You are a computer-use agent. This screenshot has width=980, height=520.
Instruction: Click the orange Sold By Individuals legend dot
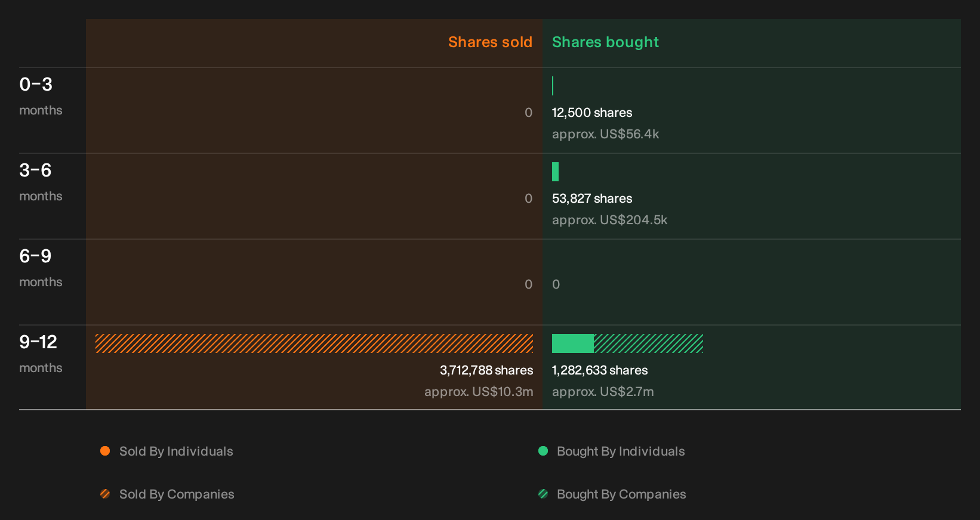105,451
